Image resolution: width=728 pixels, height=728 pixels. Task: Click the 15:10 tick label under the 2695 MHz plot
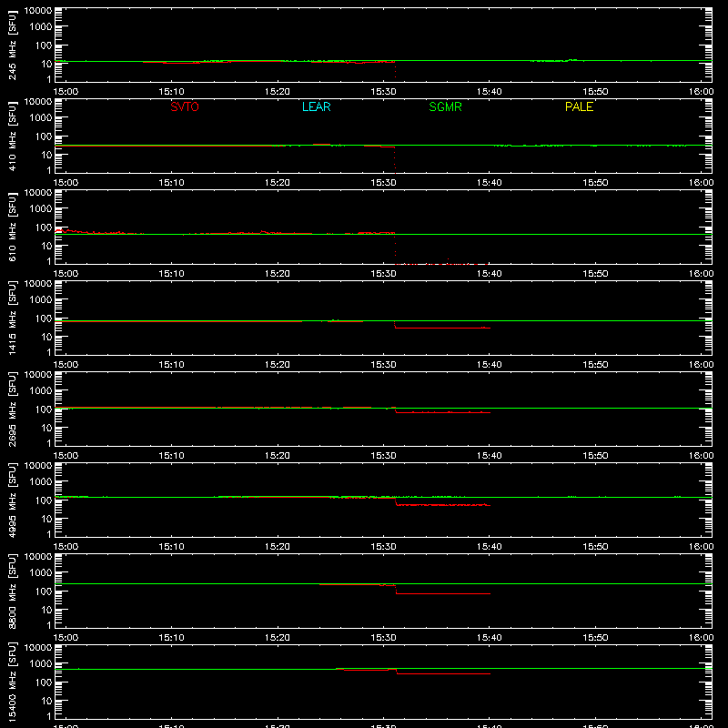click(x=172, y=456)
